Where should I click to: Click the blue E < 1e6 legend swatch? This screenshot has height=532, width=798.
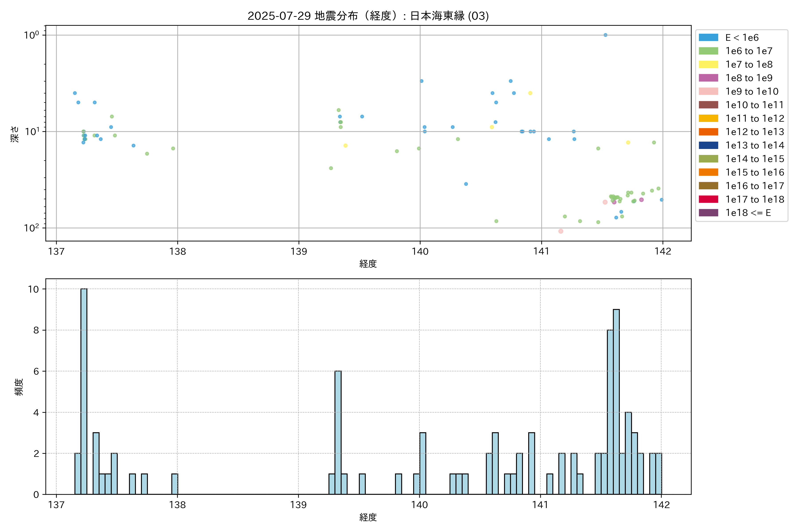(708, 37)
